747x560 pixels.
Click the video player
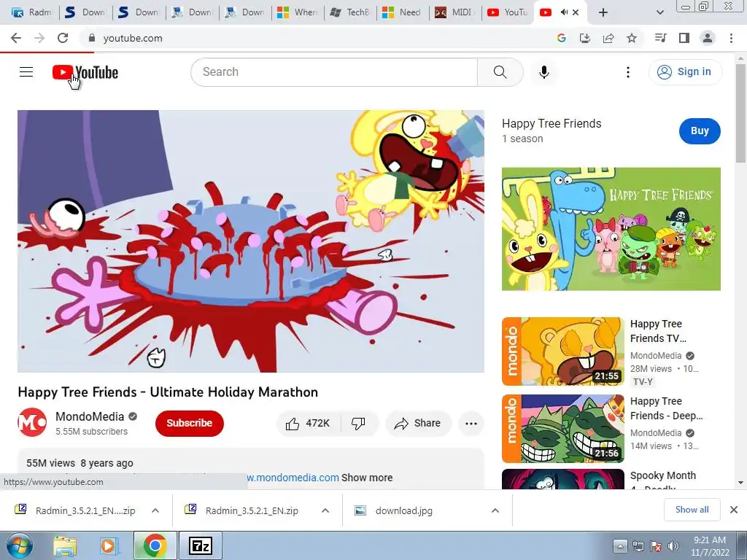click(251, 241)
